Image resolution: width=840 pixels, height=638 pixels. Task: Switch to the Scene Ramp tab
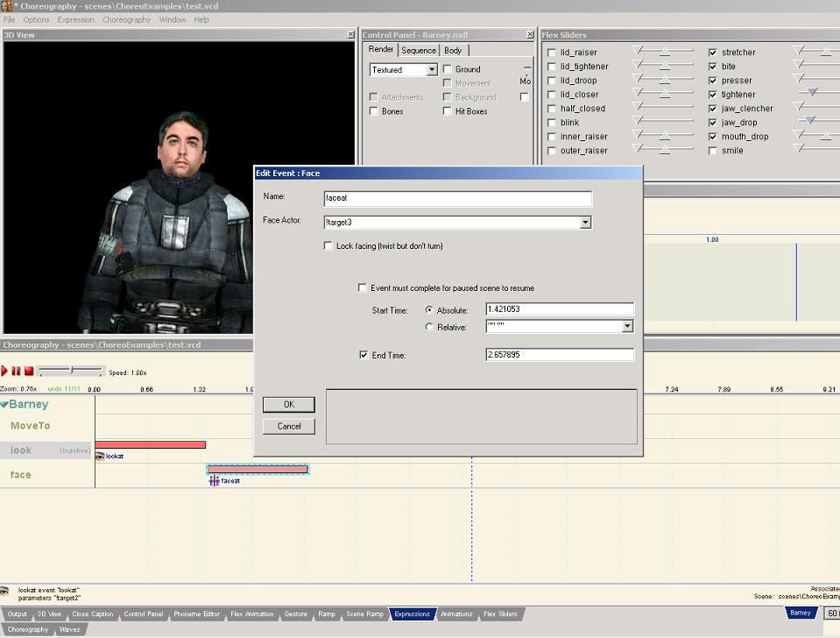point(365,613)
